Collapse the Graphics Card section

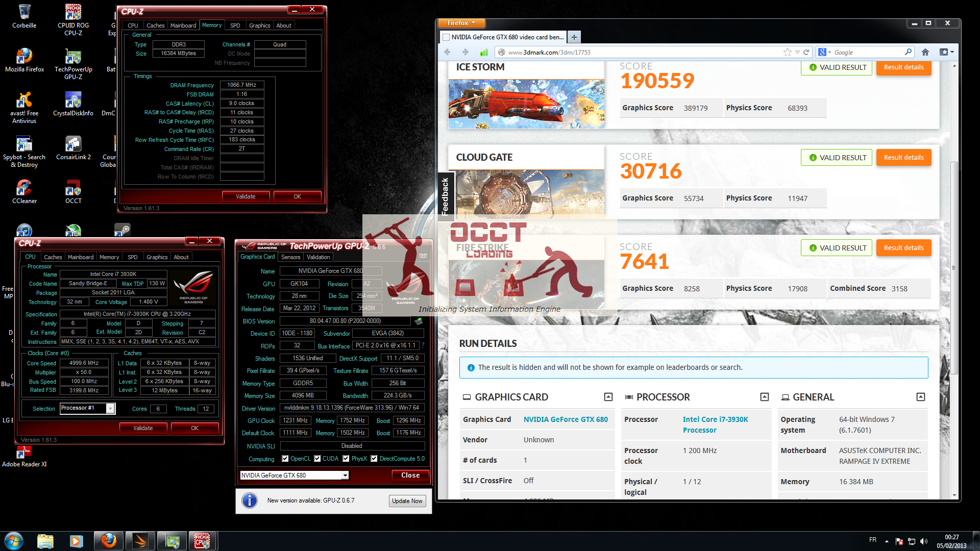tap(608, 397)
